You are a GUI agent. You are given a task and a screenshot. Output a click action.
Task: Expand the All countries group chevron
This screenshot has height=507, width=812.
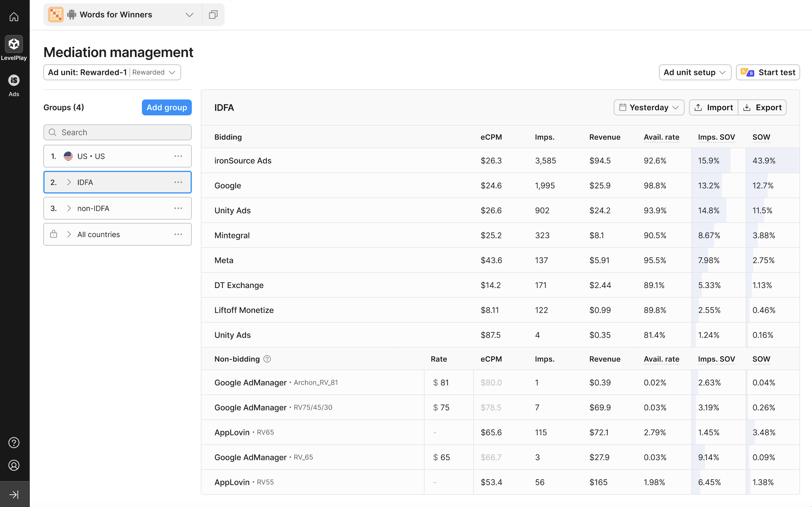tap(69, 234)
